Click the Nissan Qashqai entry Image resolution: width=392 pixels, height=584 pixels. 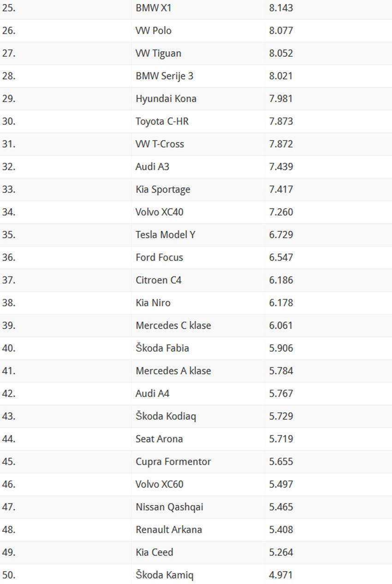(169, 506)
